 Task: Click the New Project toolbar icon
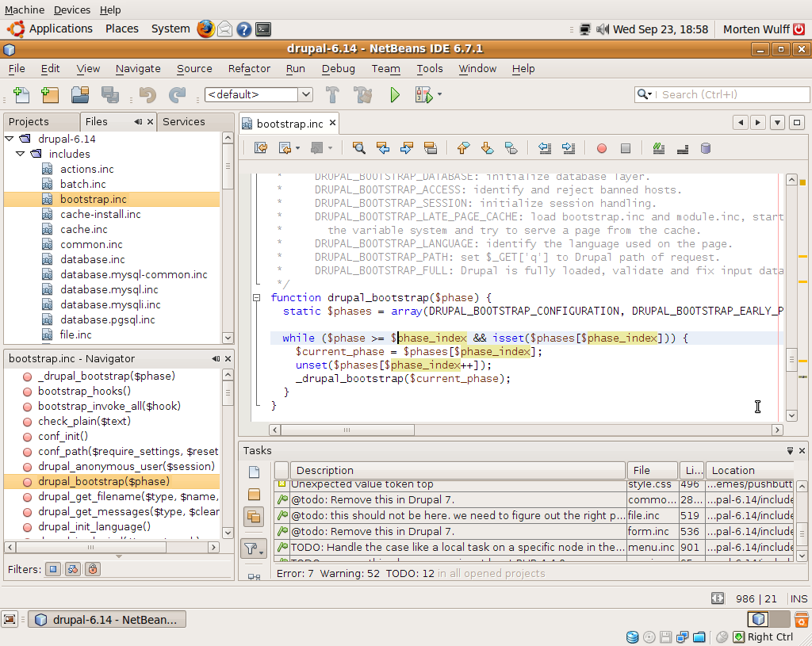[50, 95]
